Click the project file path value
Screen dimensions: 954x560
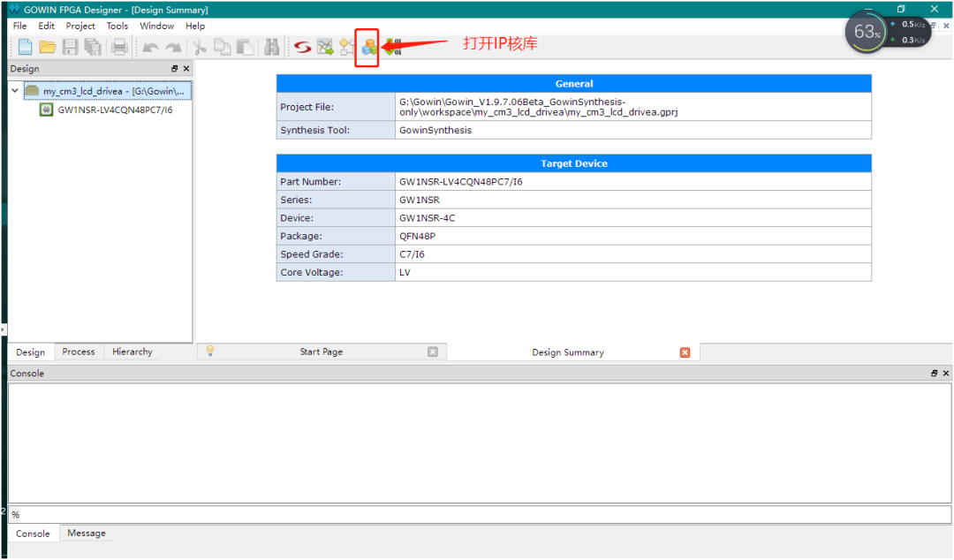click(x=633, y=107)
